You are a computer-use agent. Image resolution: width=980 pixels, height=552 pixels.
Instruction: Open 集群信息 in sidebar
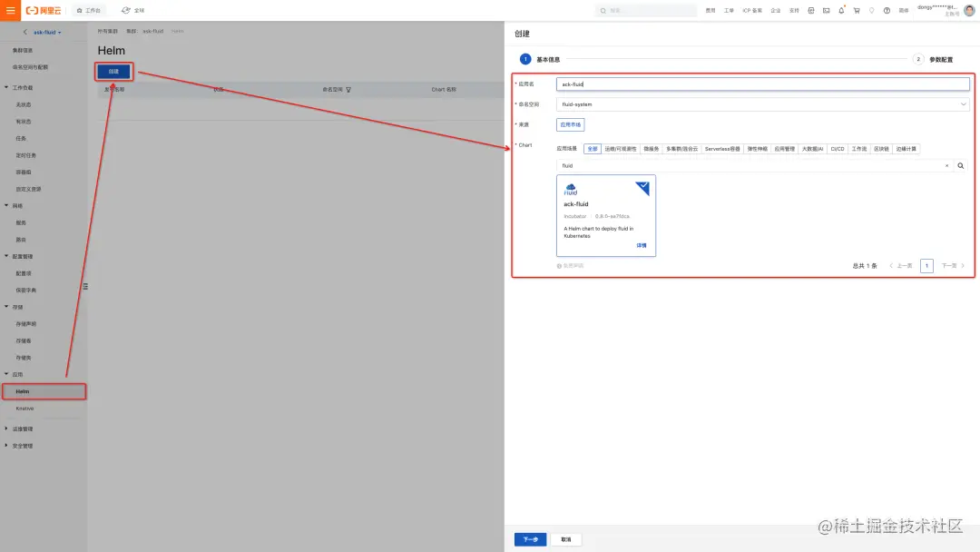click(x=23, y=50)
